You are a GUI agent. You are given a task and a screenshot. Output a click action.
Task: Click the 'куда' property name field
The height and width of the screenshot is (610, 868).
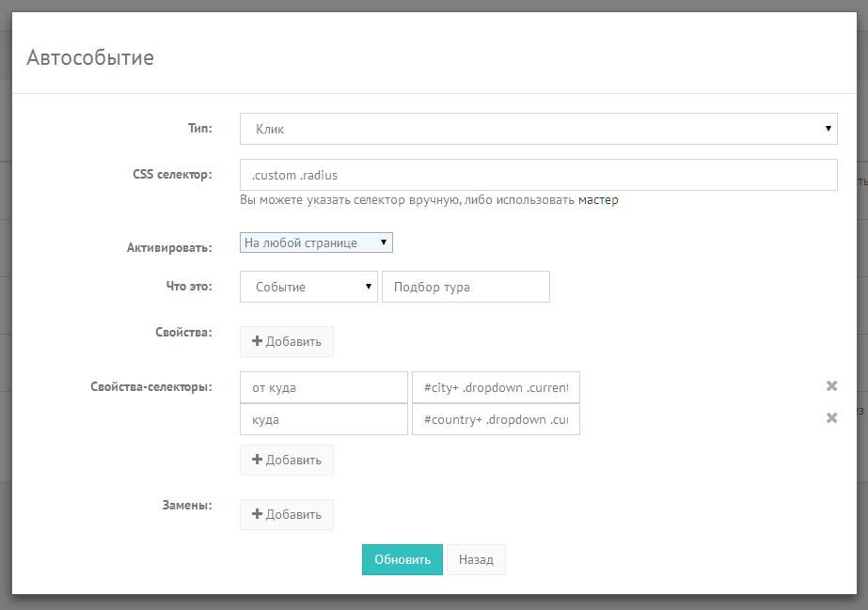point(324,419)
